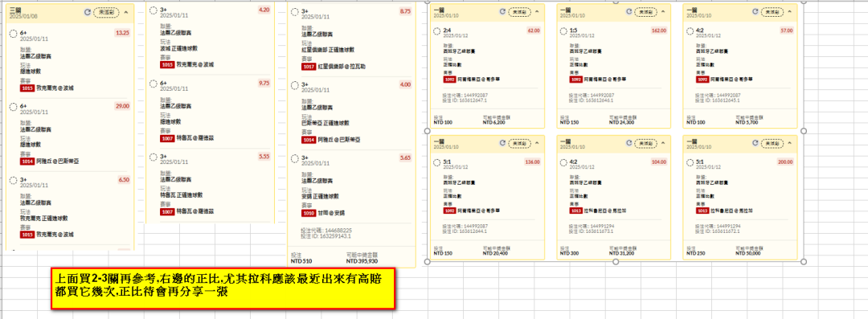
Task: Select the radio circle beside 1:5 score
Action: [x=563, y=31]
